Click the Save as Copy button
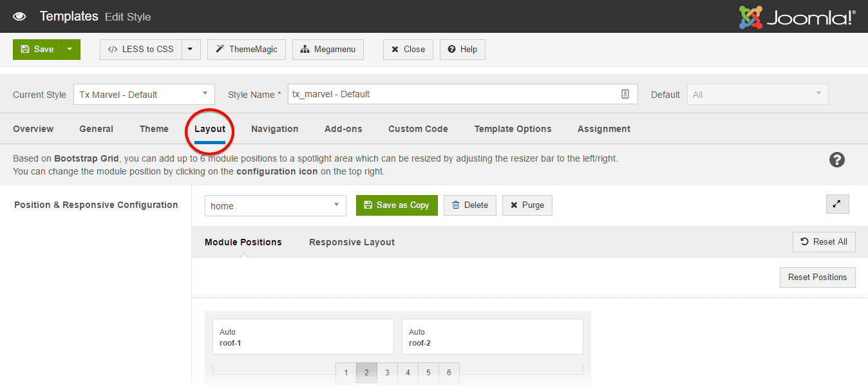Viewport: 868px width, 385px height. pyautogui.click(x=397, y=205)
